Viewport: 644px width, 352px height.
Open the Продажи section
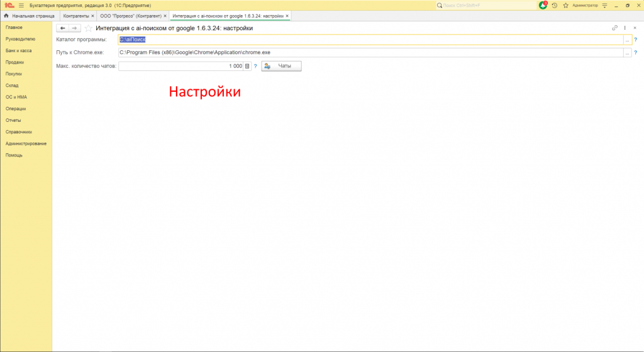click(15, 62)
